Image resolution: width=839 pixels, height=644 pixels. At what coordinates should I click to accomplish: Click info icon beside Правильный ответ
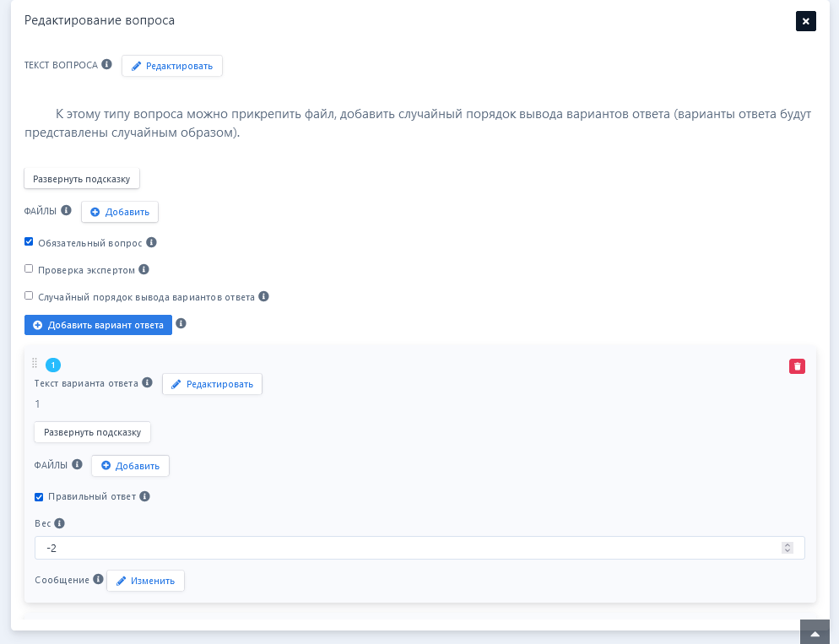pos(144,496)
